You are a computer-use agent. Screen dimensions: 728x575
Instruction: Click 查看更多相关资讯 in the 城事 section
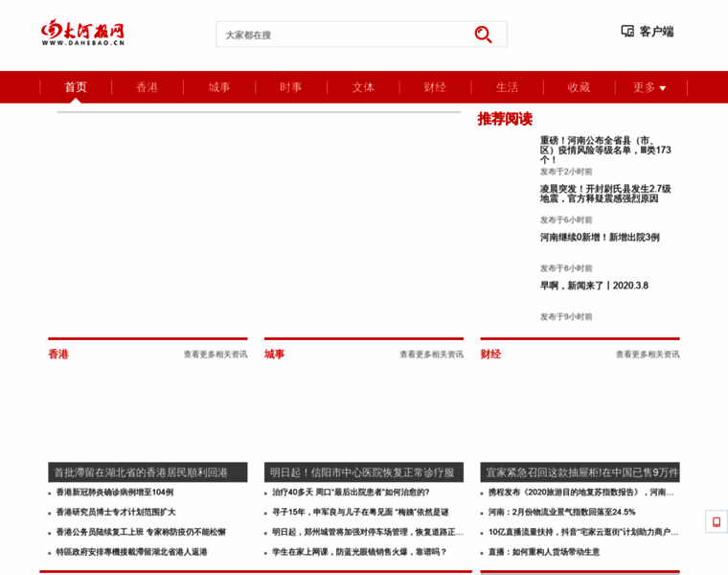click(x=432, y=355)
